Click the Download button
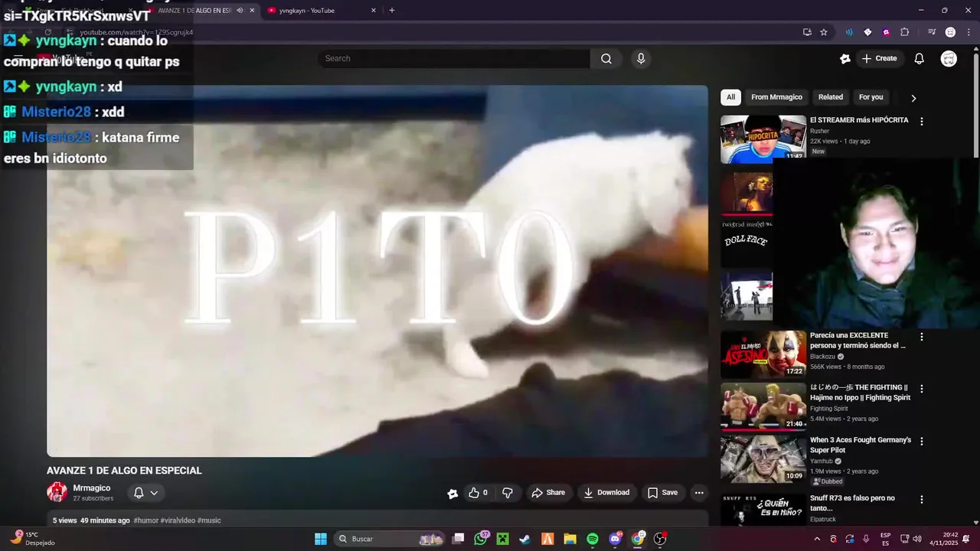The width and height of the screenshot is (980, 551). point(606,493)
